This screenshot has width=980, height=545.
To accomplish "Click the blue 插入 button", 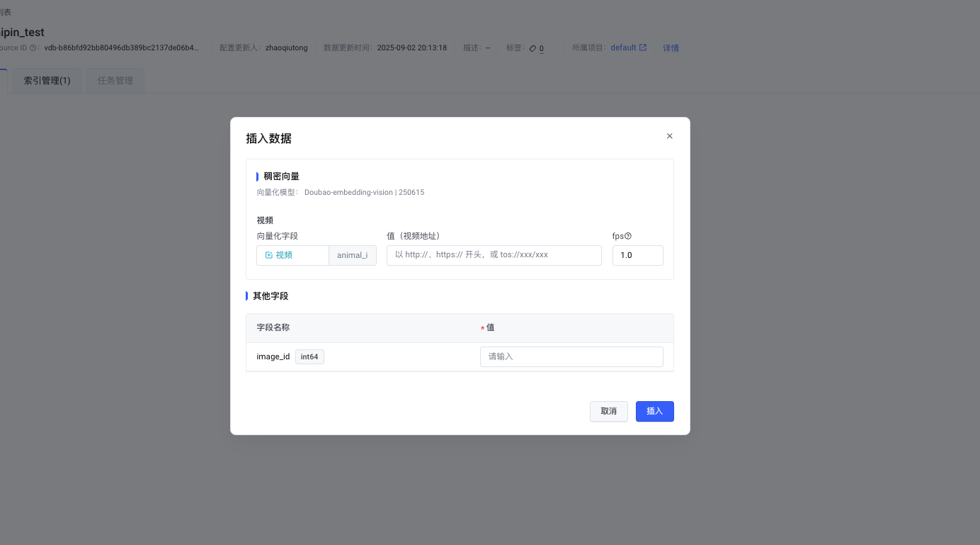I will click(655, 411).
